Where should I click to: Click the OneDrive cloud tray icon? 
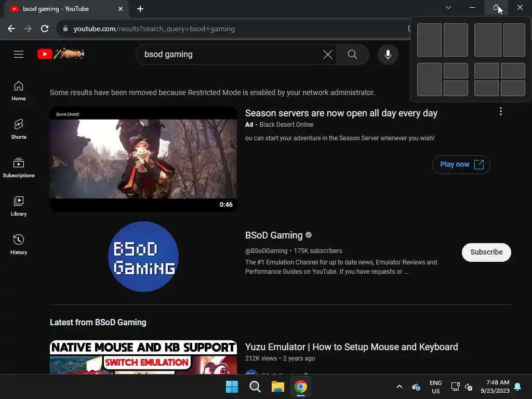pos(416,387)
